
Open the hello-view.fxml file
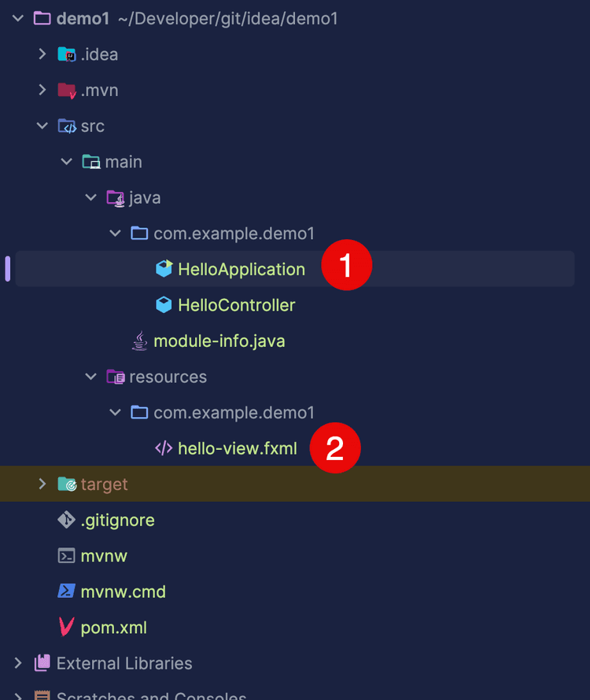[237, 448]
